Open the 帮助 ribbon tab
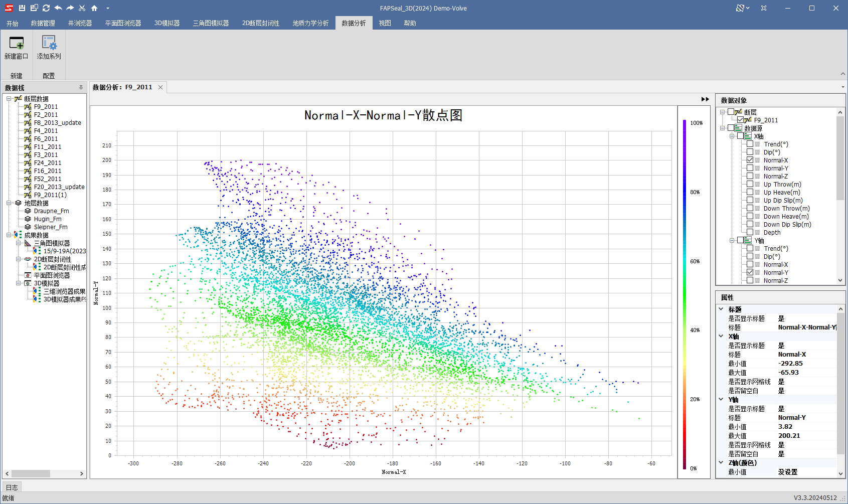The width and height of the screenshot is (848, 504). (410, 23)
